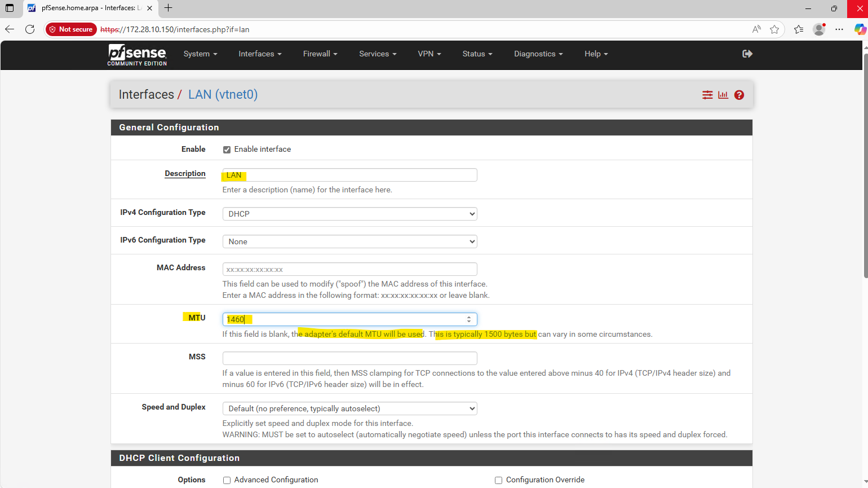This screenshot has height=488, width=868.
Task: Enable the Advanced Configuration option
Action: point(227,480)
